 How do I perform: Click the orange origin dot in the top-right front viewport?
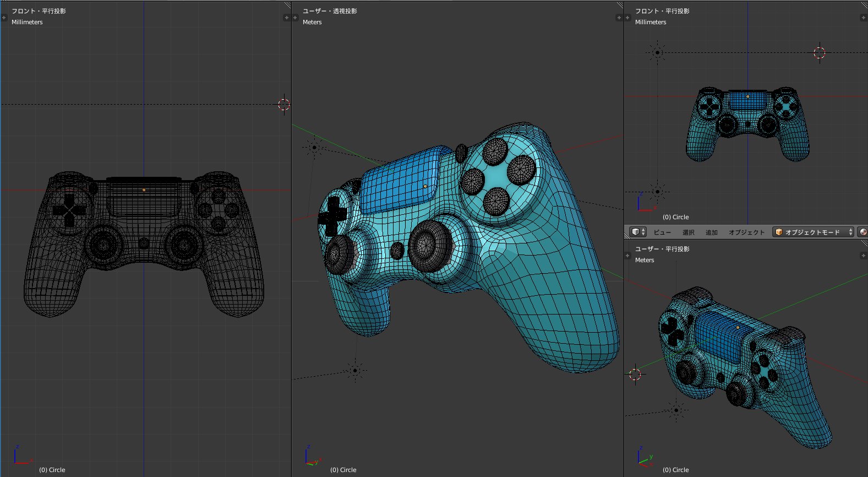747,97
